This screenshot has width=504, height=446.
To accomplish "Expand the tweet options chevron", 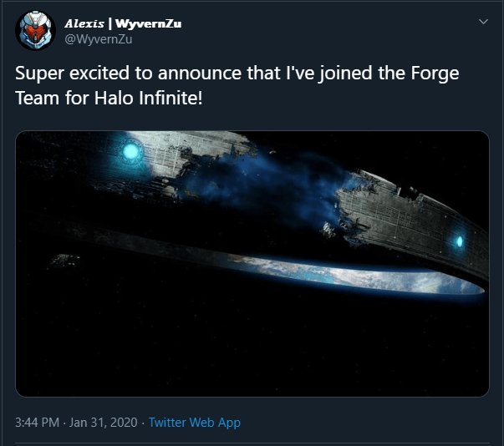I will [x=482, y=21].
